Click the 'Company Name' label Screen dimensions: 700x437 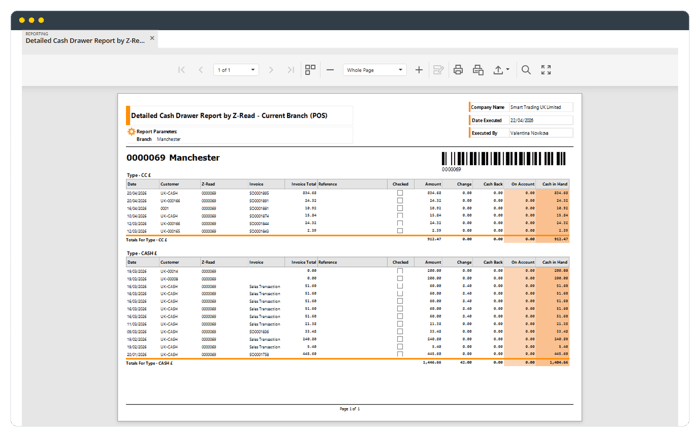pyautogui.click(x=488, y=107)
